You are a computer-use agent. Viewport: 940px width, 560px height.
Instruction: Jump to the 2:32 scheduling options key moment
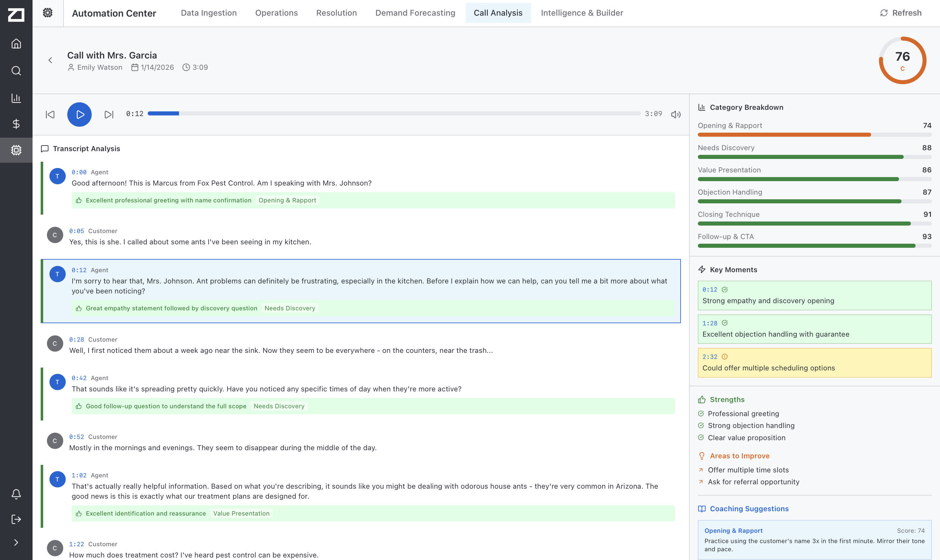(814, 363)
